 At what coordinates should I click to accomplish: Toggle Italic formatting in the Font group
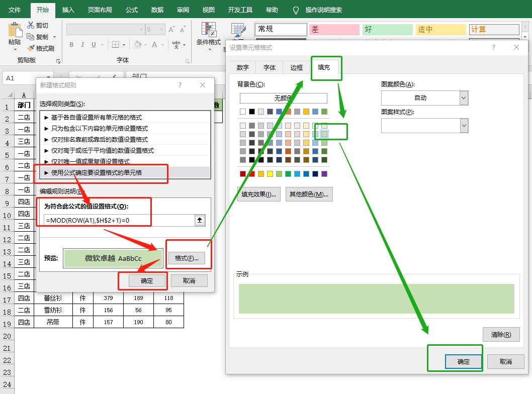[82, 45]
